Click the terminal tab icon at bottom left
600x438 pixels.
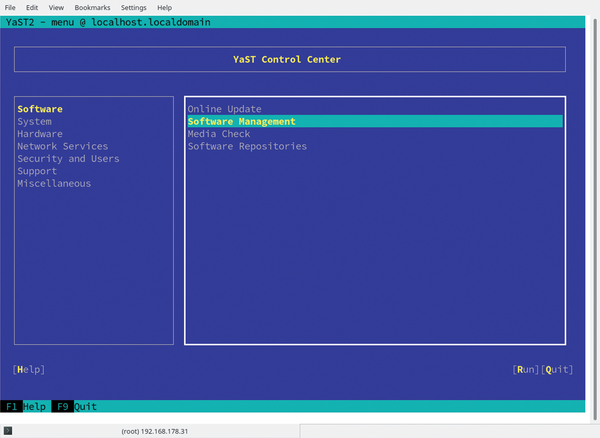click(8, 431)
